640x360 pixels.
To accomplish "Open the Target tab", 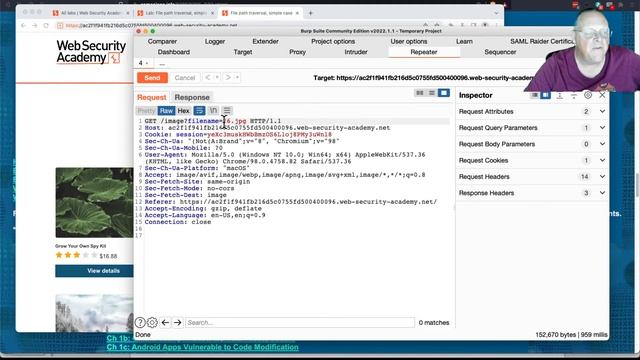I will 243,52.
